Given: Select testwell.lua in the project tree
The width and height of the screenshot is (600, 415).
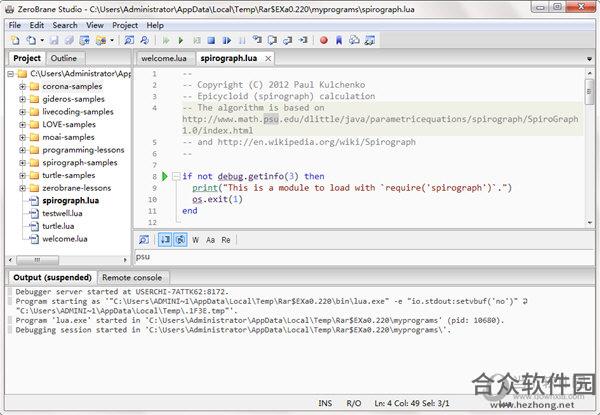Looking at the screenshot, I should pyautogui.click(x=62, y=213).
